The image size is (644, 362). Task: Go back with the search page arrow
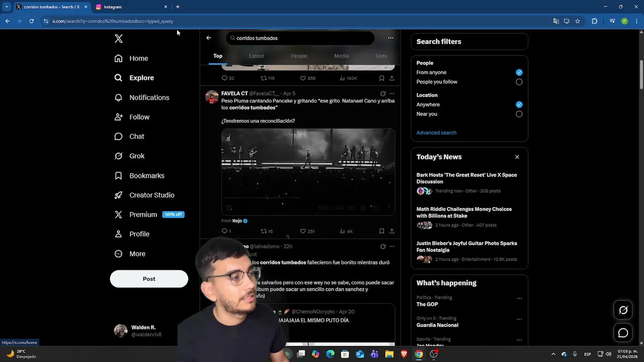(209, 38)
